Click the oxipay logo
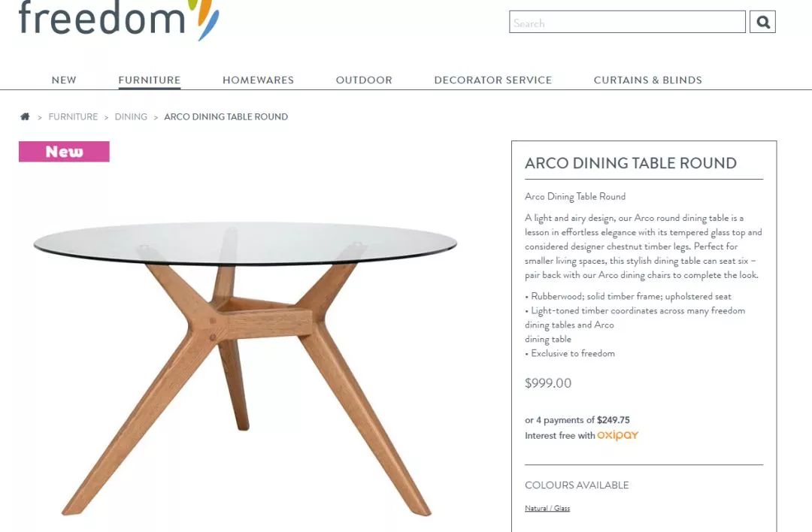This screenshot has height=532, width=812. (618, 435)
